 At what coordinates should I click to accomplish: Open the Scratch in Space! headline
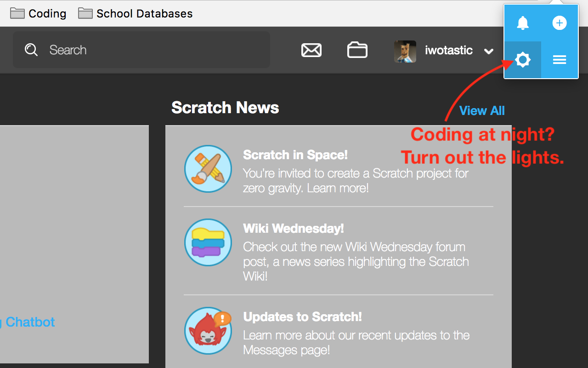(295, 155)
